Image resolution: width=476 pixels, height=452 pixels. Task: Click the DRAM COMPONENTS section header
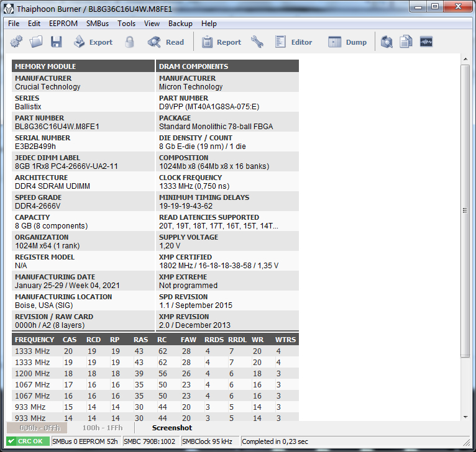227,66
